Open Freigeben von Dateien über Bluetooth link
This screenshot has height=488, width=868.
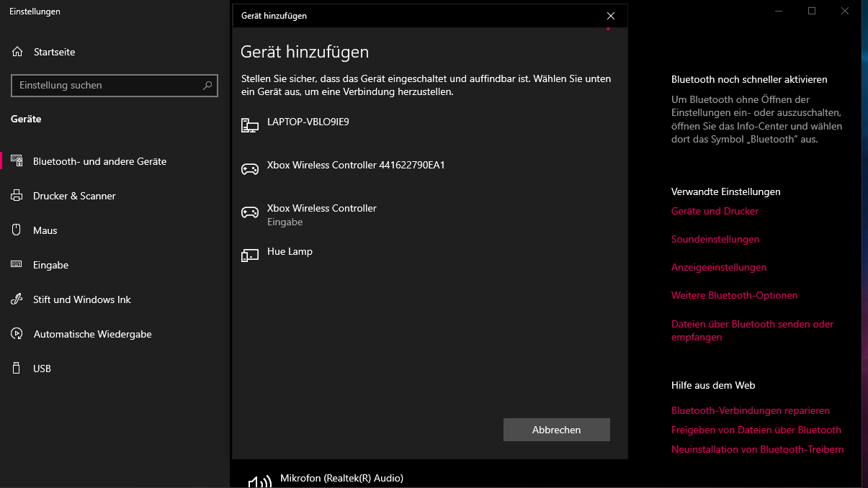[x=756, y=430]
